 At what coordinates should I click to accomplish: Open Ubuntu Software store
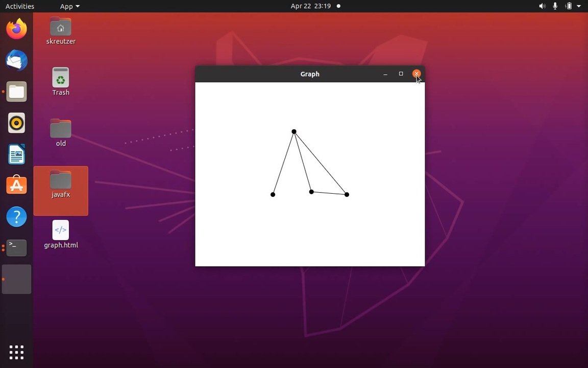(16, 185)
